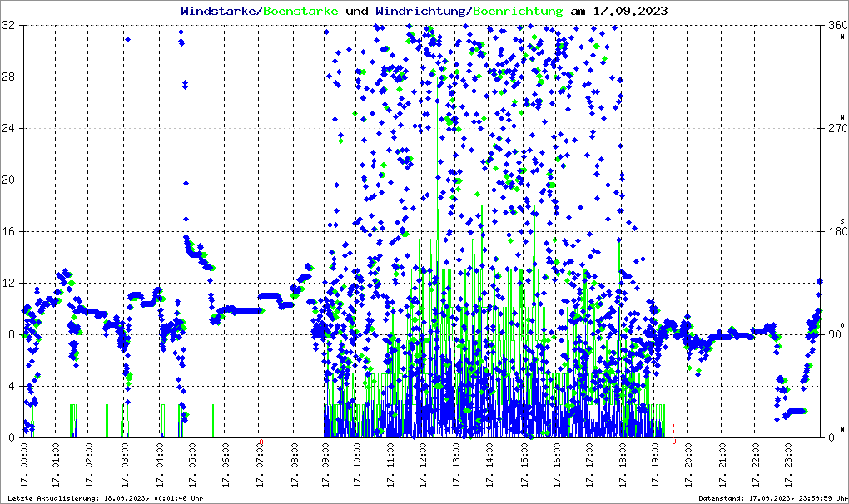Click the "17. 20:00" time axis label

point(688,465)
